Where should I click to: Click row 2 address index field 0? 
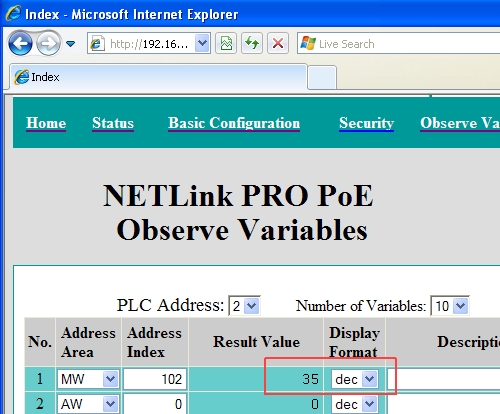point(155,404)
